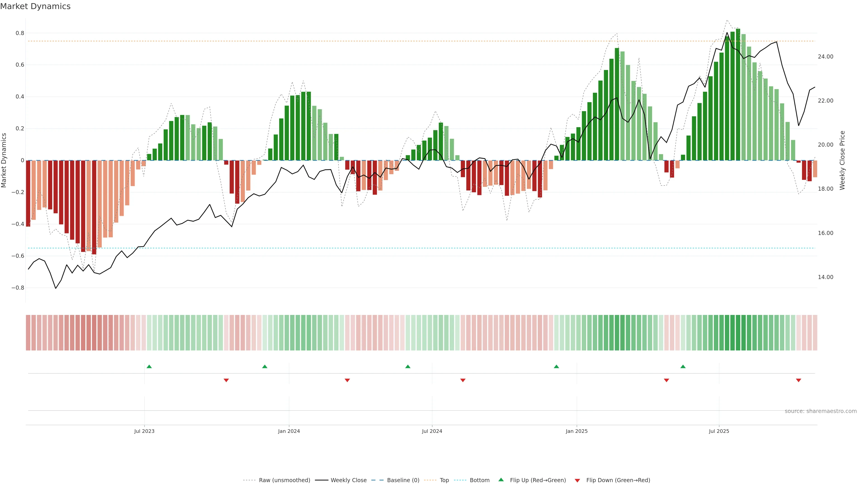Click the Bottom threshold legend entry
Image resolution: width=868 pixels, height=488 pixels.
pyautogui.click(x=479, y=480)
